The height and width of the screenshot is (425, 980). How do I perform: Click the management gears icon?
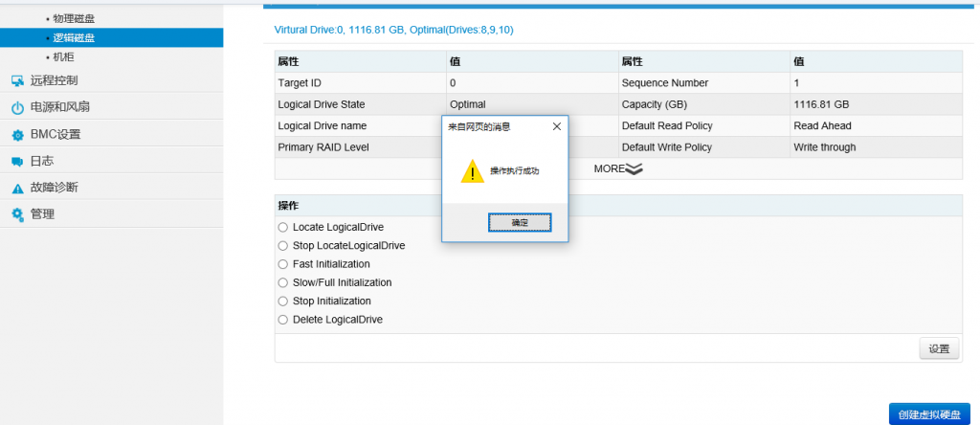[17, 214]
